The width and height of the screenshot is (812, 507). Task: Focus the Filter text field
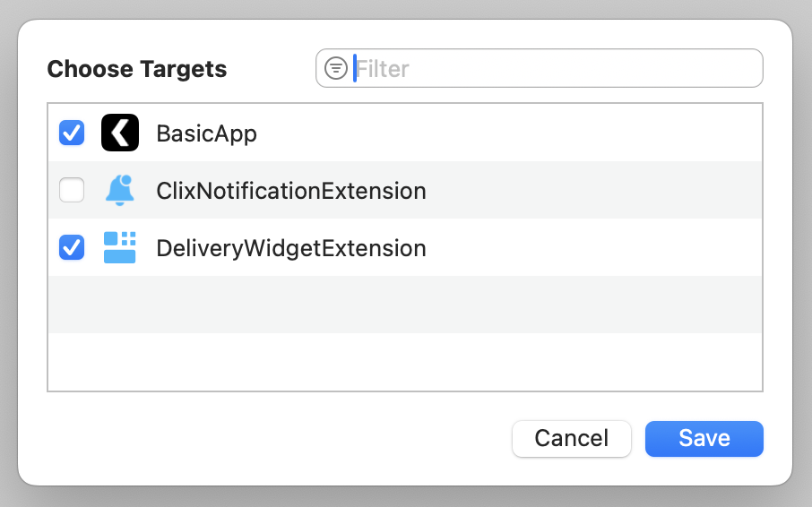[x=556, y=68]
